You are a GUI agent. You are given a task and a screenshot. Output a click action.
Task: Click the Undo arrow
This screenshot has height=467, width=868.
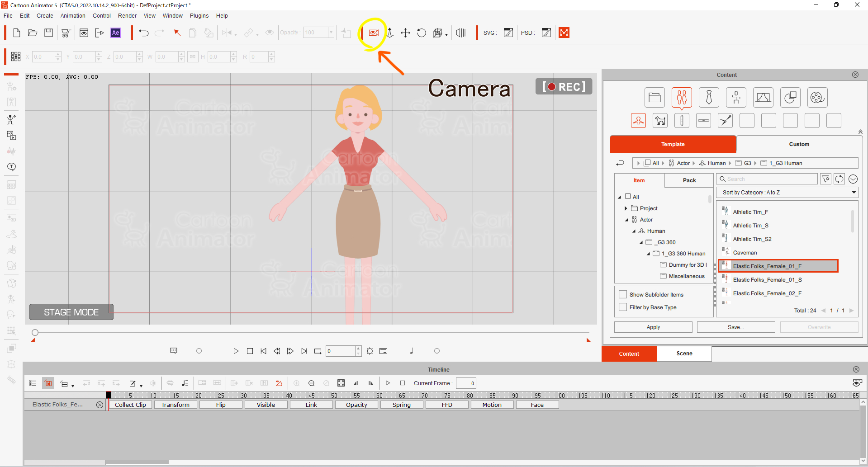click(144, 33)
